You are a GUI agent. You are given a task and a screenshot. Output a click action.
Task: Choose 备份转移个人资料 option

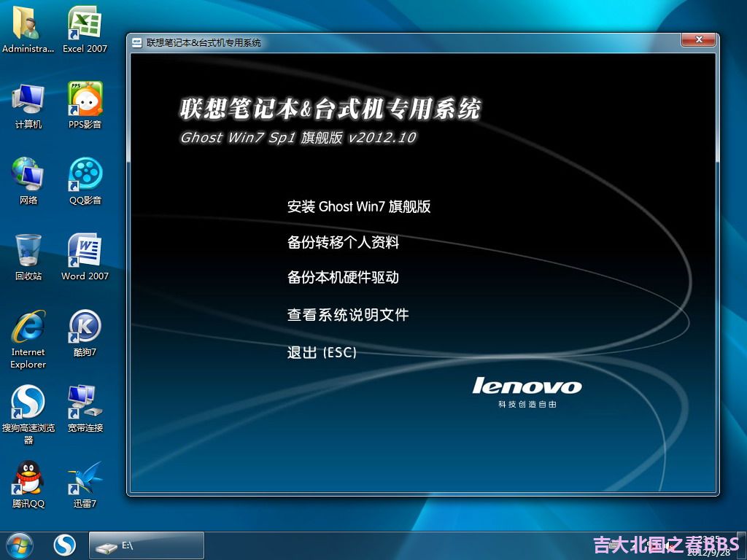343,242
